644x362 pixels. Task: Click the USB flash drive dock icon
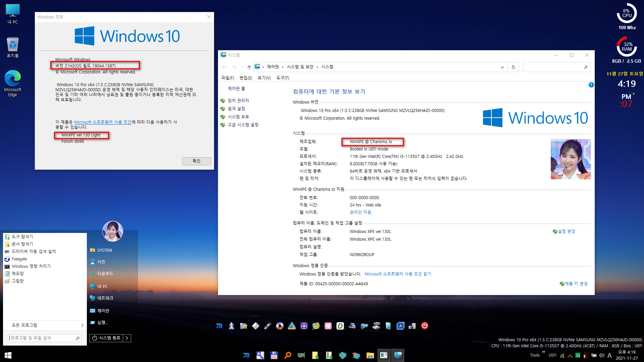268,326
